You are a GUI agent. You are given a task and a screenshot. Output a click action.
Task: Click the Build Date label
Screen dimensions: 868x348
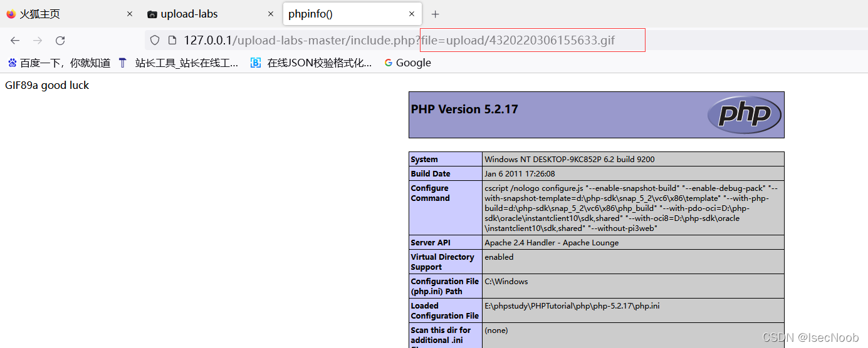click(x=446, y=173)
